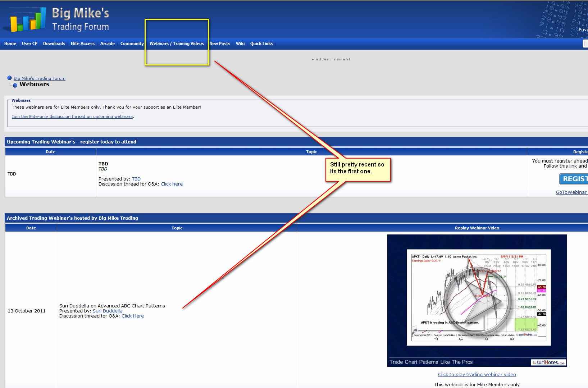Select Webinars / Training Videos in navbar

click(177, 44)
